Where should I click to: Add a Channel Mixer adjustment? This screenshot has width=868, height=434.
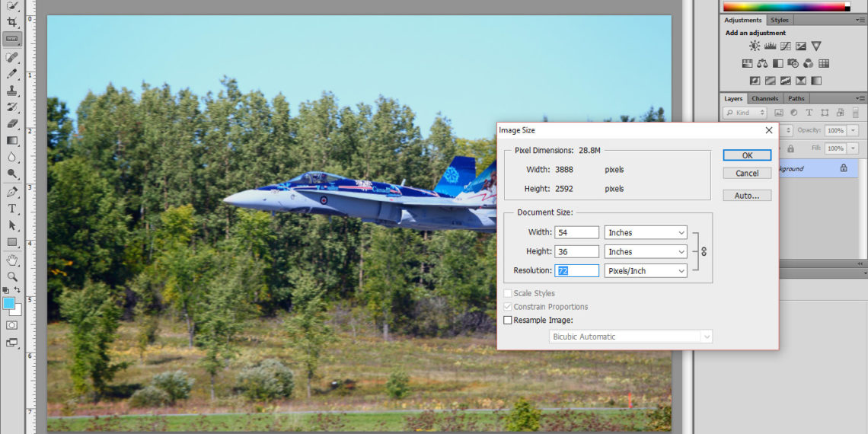808,63
